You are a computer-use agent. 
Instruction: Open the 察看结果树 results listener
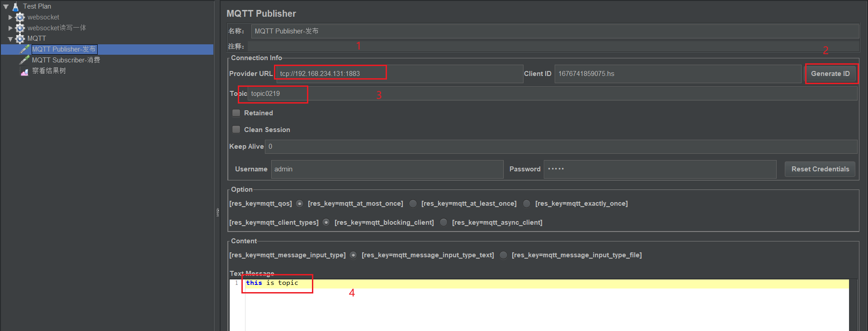coord(49,71)
